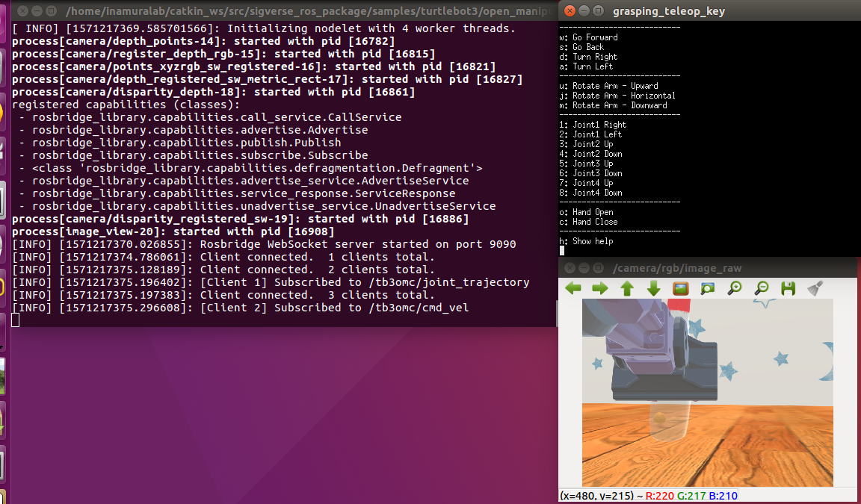
Task: Click the pixel coordinate RGB status bar
Action: pyautogui.click(x=649, y=496)
